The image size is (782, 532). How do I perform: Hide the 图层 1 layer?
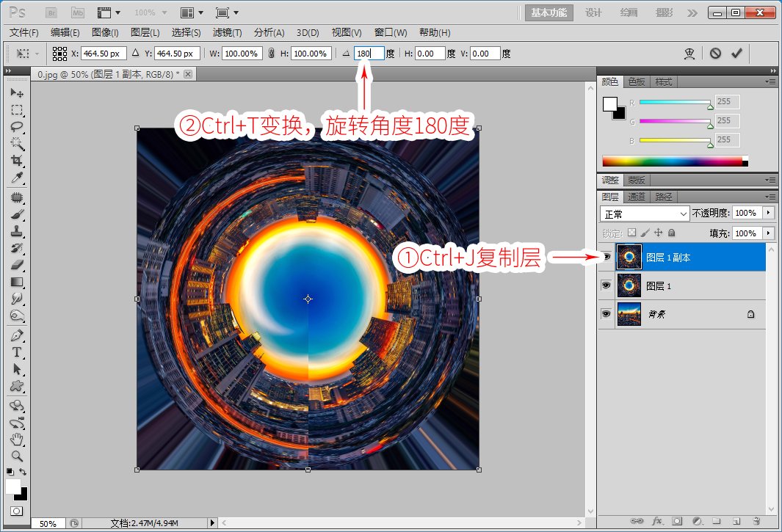(607, 285)
